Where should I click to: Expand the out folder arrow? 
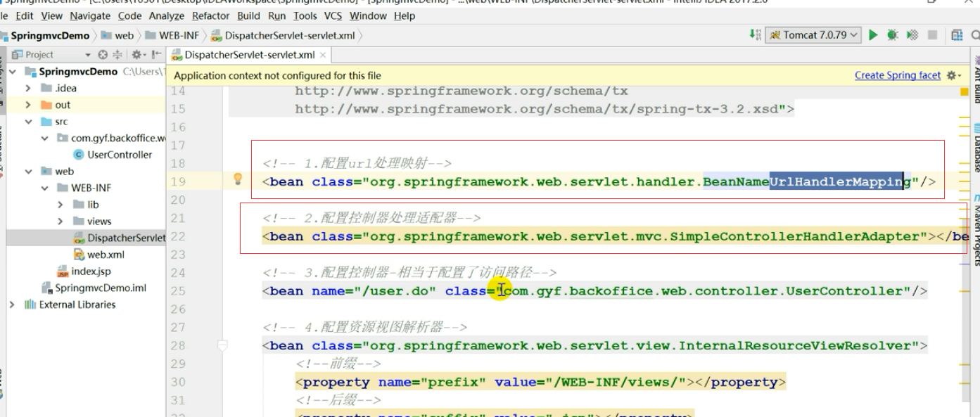pos(28,105)
